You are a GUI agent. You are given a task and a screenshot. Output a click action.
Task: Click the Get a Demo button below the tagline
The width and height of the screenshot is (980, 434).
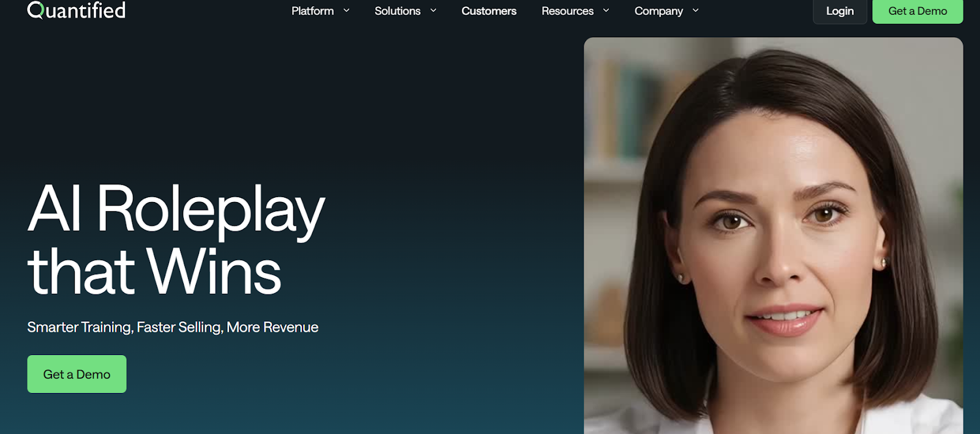tap(77, 374)
